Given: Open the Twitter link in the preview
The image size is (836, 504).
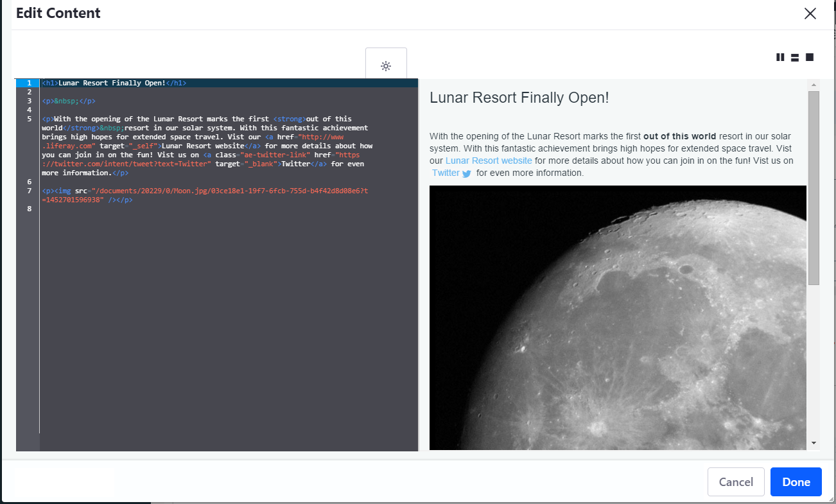Looking at the screenshot, I should [446, 173].
